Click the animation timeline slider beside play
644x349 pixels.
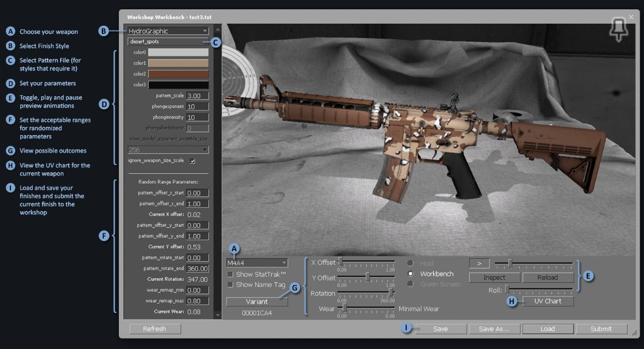(x=533, y=263)
